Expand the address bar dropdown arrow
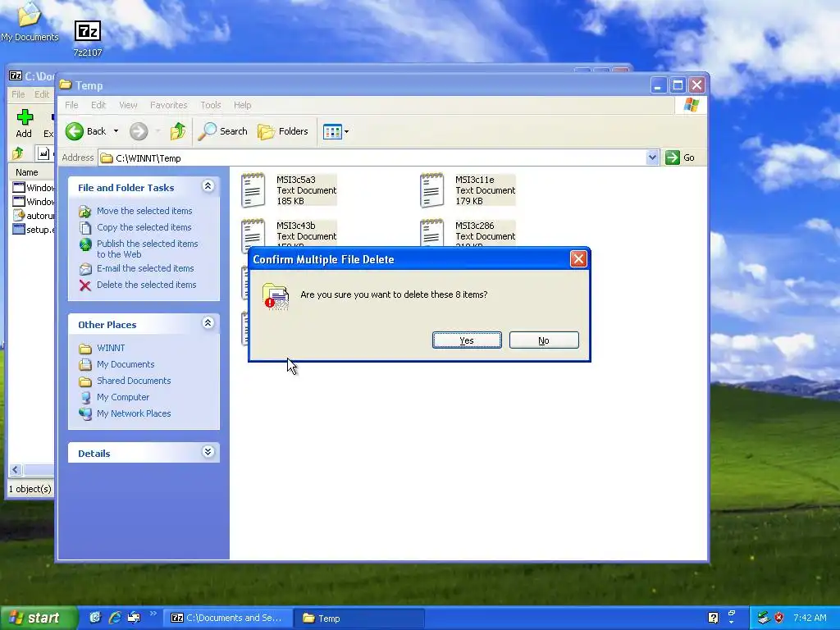This screenshot has height=630, width=840. (652, 157)
